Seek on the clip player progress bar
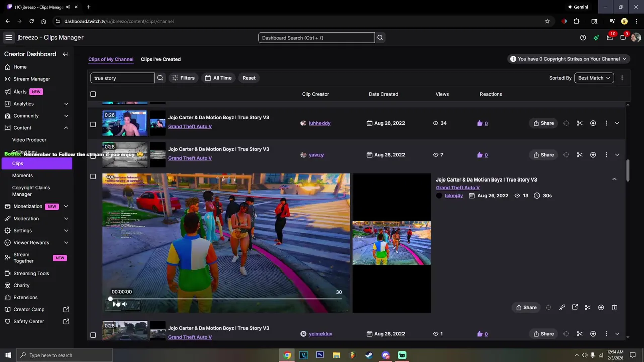 [226, 299]
